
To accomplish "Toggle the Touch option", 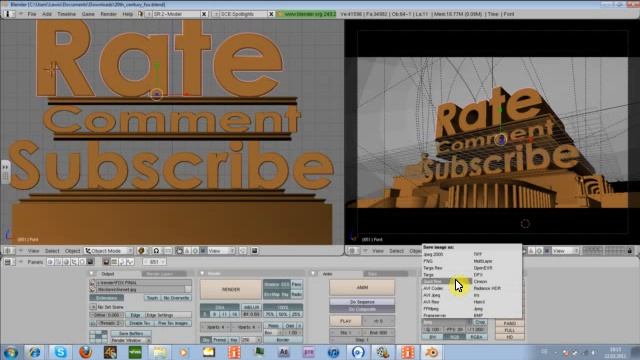I will click(152, 298).
